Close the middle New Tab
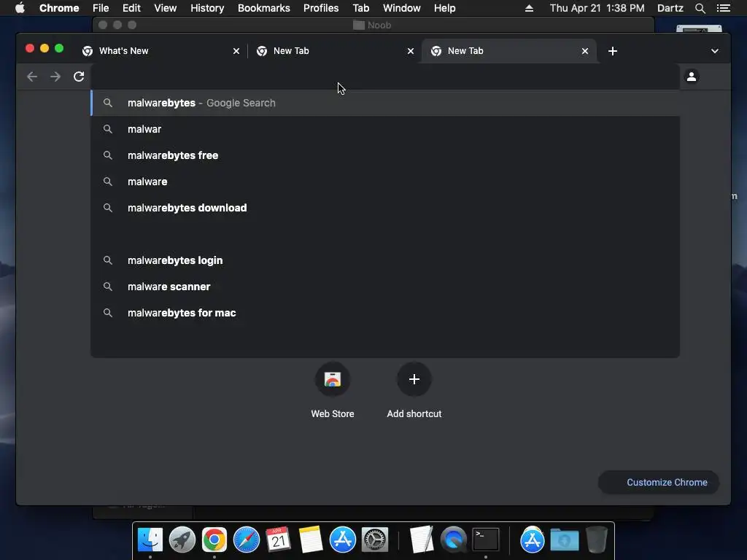Image resolution: width=747 pixels, height=560 pixels. [x=411, y=51]
